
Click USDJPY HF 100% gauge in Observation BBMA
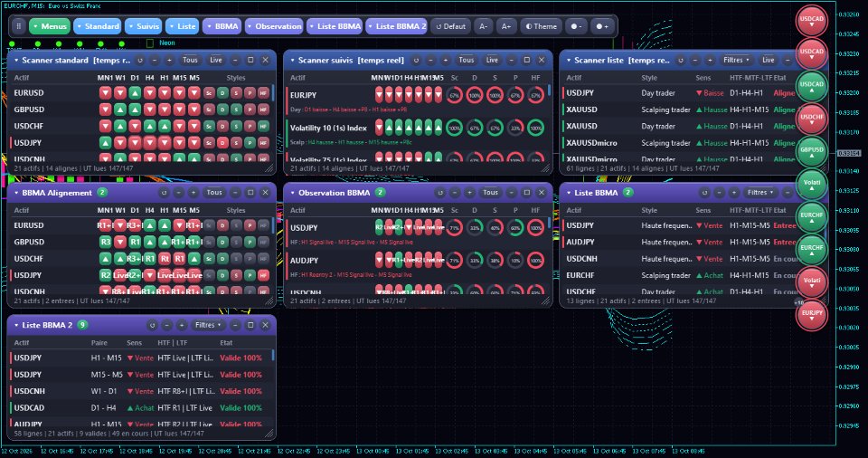pos(535,228)
